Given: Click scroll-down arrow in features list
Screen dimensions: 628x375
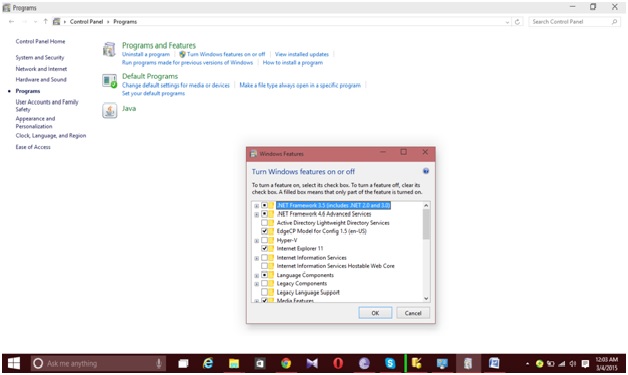Looking at the screenshot, I should pyautogui.click(x=426, y=298).
